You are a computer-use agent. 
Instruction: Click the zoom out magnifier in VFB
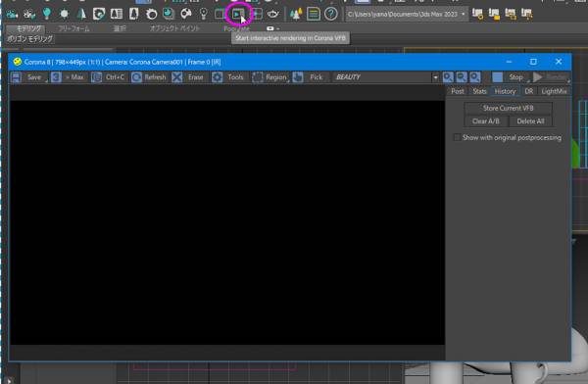tap(462, 77)
